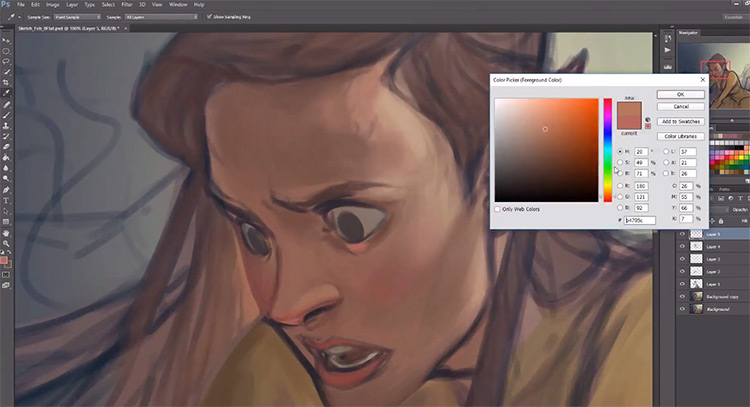Select the Blur tool
The image size is (750, 407).
[x=6, y=168]
